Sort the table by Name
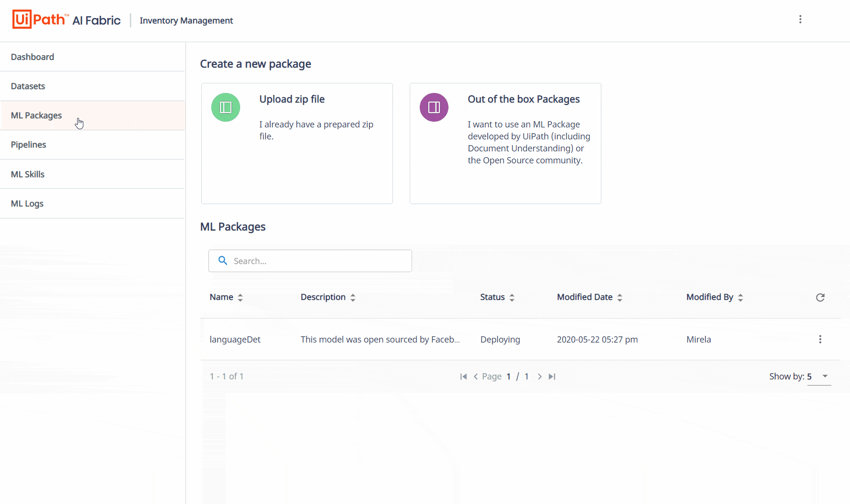Screen dimensions: 850x504 pyautogui.click(x=240, y=298)
